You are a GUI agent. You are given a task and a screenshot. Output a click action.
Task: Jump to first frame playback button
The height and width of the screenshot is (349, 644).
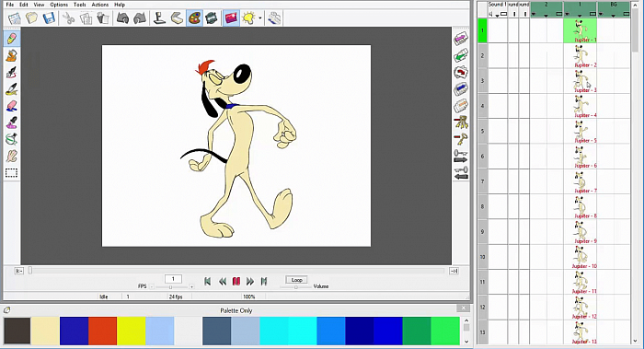[x=207, y=281]
